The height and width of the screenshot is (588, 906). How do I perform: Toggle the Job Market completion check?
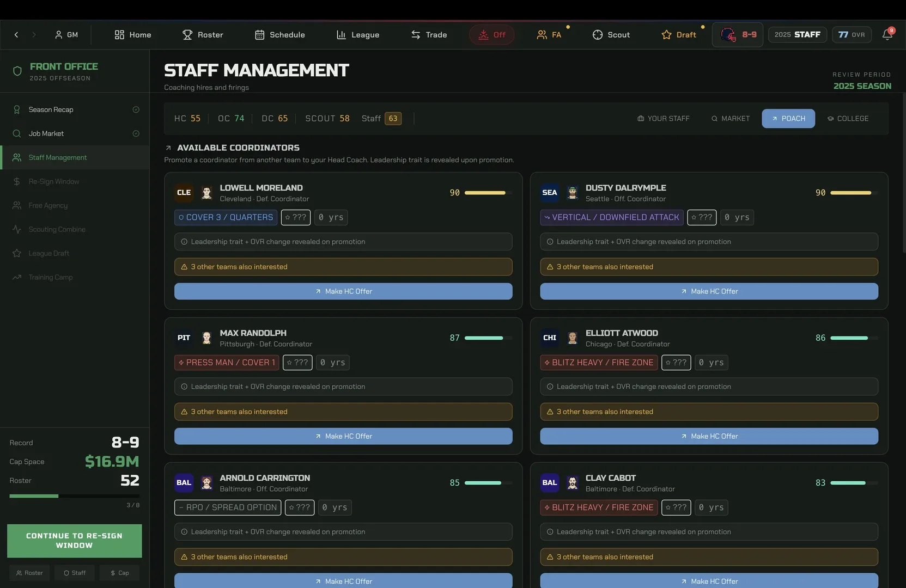[136, 133]
